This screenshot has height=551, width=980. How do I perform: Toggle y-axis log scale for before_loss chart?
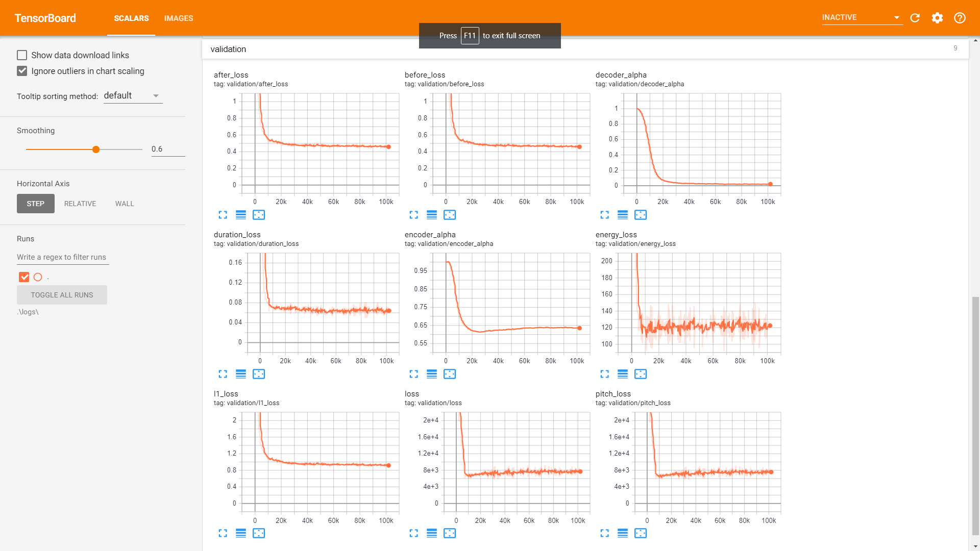click(x=432, y=215)
